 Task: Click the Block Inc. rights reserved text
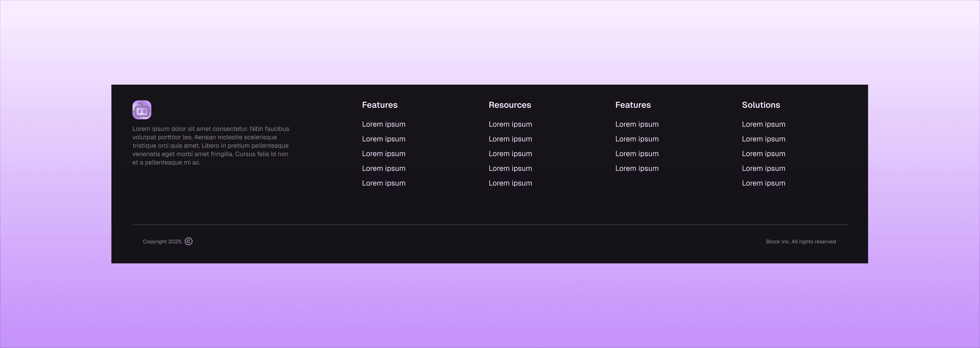[801, 241]
